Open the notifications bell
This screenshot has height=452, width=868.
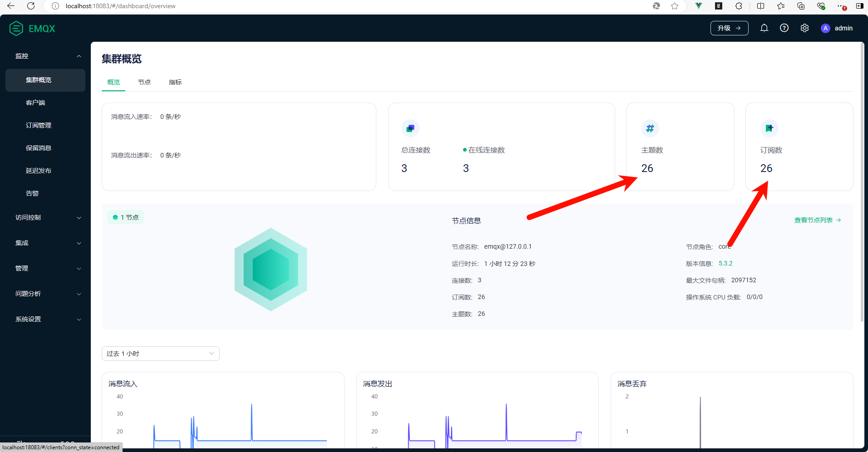pyautogui.click(x=764, y=28)
